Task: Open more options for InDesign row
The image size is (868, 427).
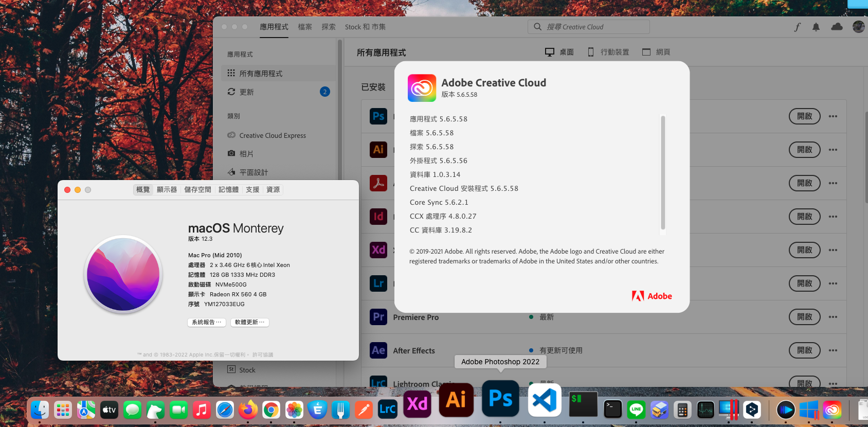Action: [833, 217]
